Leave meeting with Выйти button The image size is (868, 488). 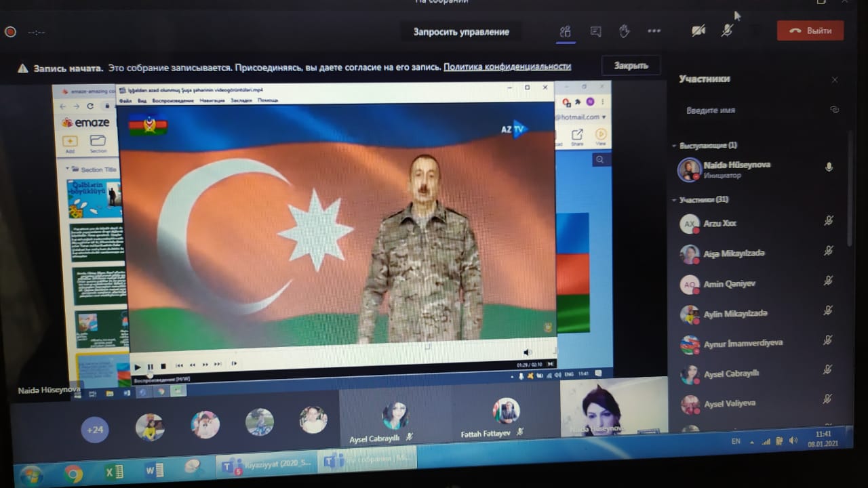coord(810,30)
